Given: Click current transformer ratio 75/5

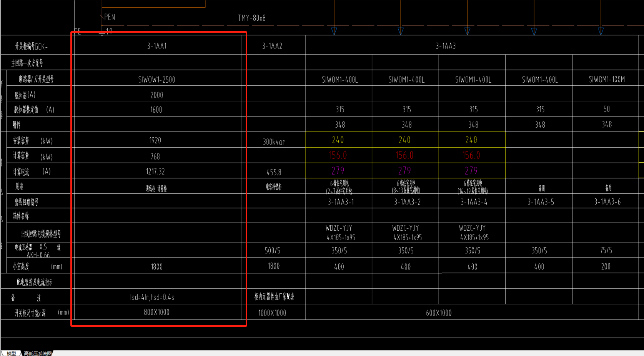Looking at the screenshot, I should [606, 251].
